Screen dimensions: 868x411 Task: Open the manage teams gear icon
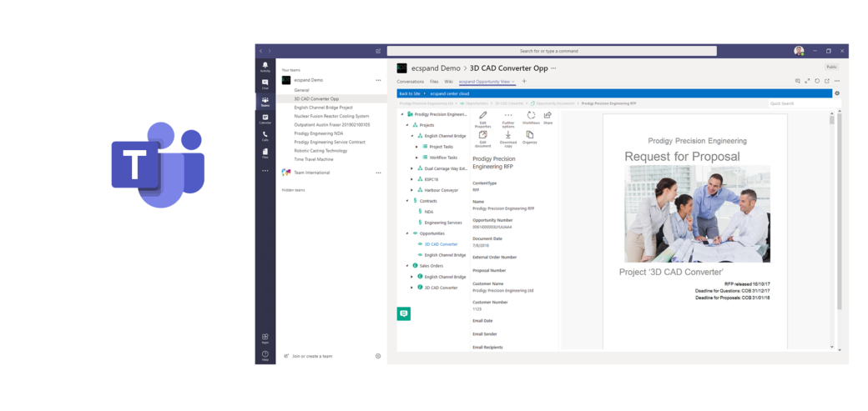pos(378,356)
